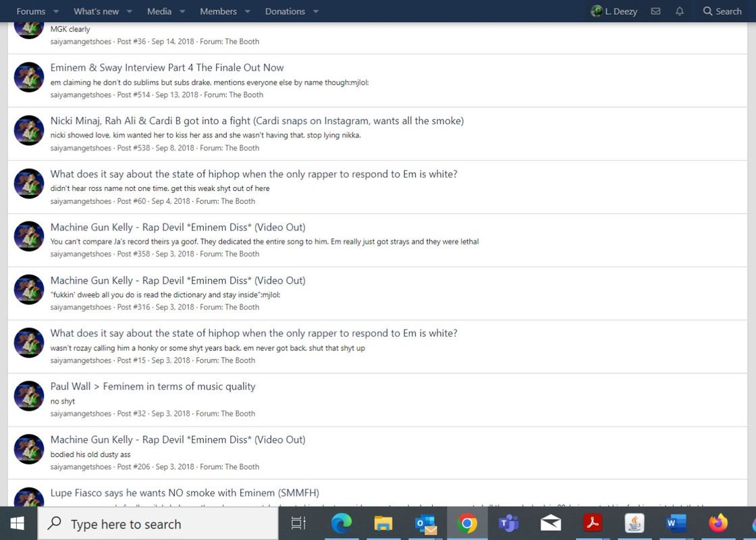756x540 pixels.
Task: Click the 'You can't compare Ja's record' snippet
Action: point(264,241)
